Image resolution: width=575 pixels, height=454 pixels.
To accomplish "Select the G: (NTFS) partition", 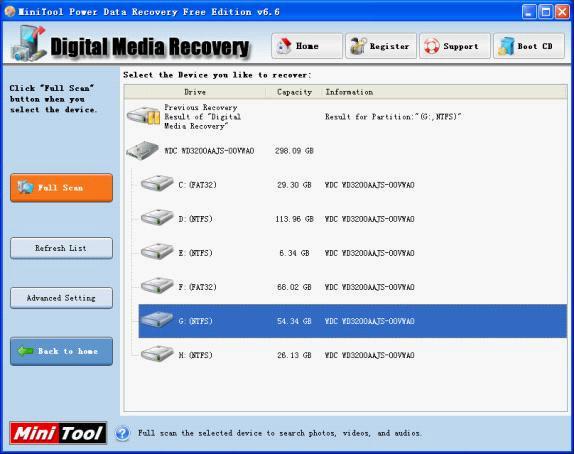I will click(x=353, y=321).
